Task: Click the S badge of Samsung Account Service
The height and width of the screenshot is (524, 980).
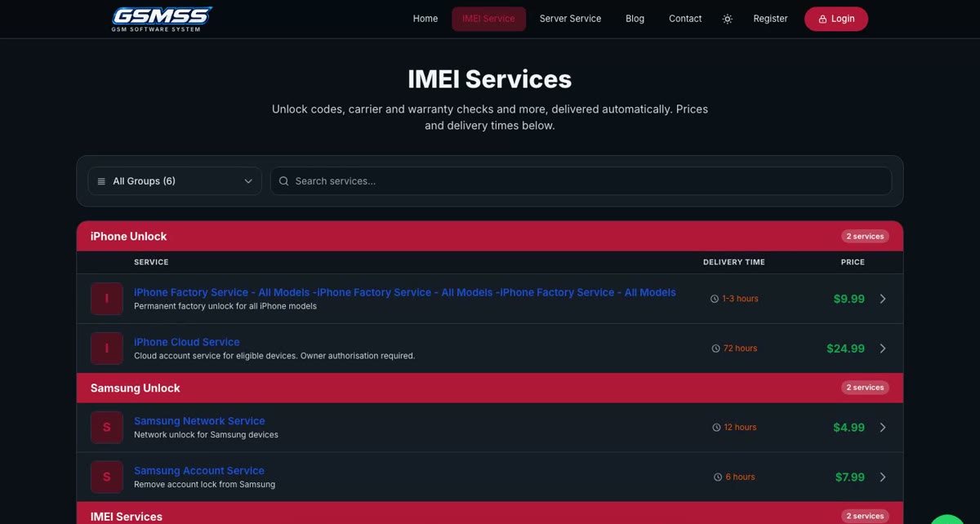Action: tap(107, 477)
